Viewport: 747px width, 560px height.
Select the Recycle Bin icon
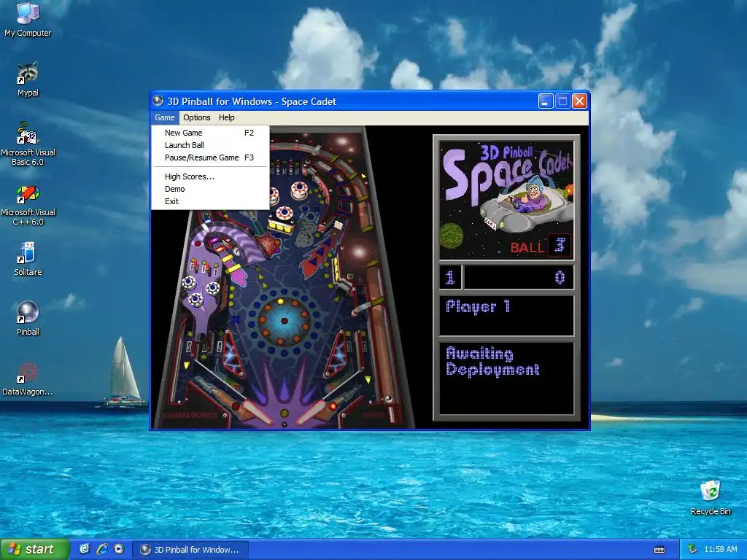[x=711, y=497]
